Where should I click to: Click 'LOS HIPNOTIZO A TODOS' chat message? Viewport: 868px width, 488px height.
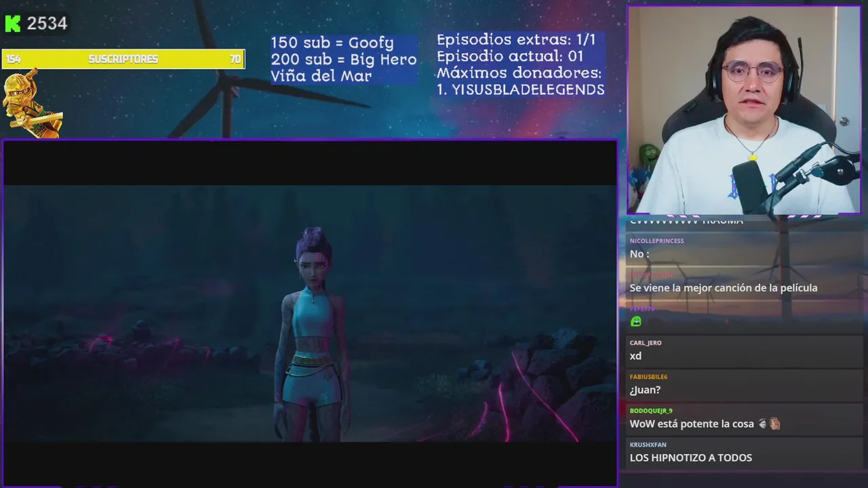[x=691, y=457]
